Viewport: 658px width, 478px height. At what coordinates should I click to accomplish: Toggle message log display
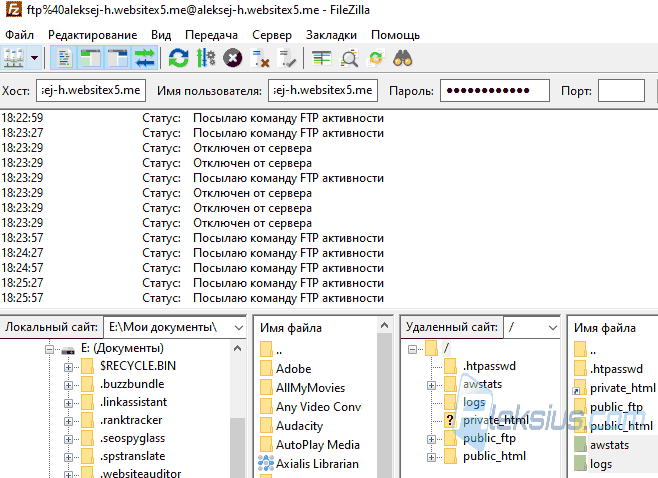tap(63, 57)
